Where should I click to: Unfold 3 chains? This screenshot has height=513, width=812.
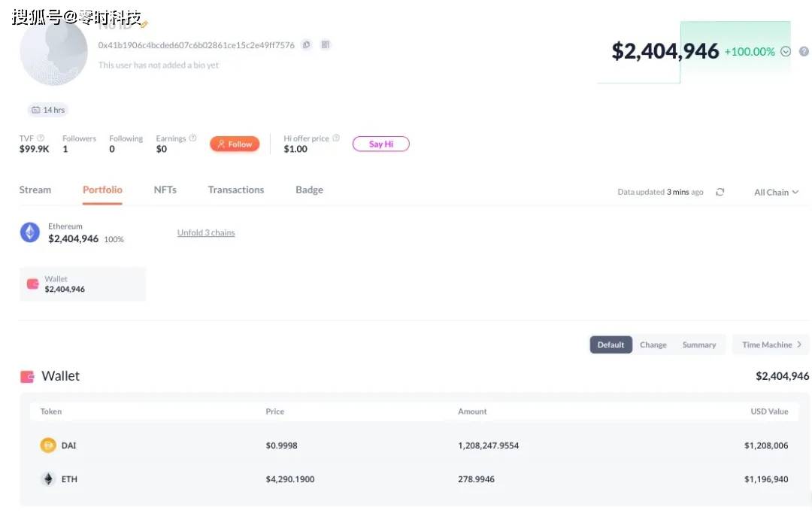206,233
